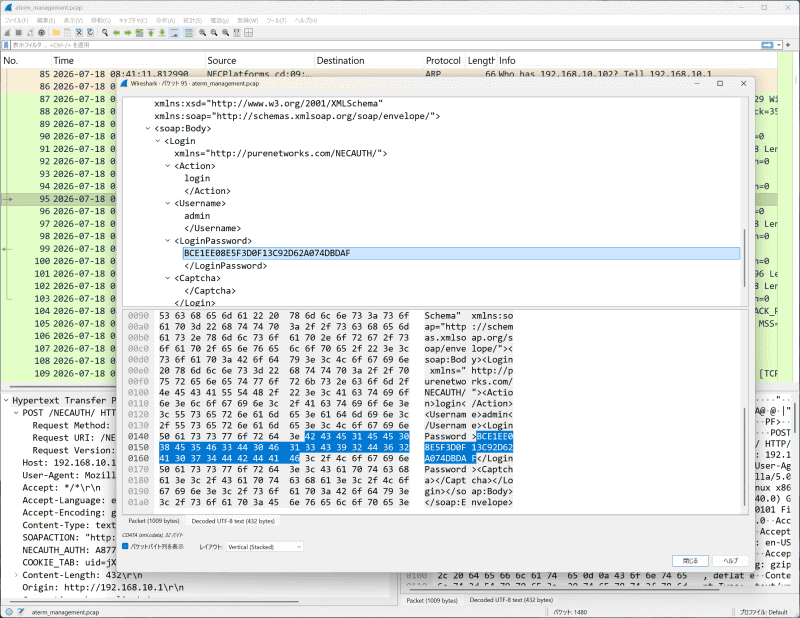Click the 閉じる close button in dialog
The height and width of the screenshot is (618, 800).
[690, 560]
